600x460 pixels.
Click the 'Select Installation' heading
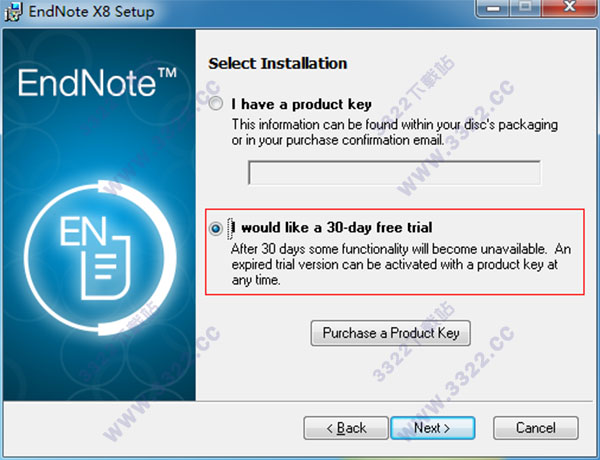[x=278, y=64]
